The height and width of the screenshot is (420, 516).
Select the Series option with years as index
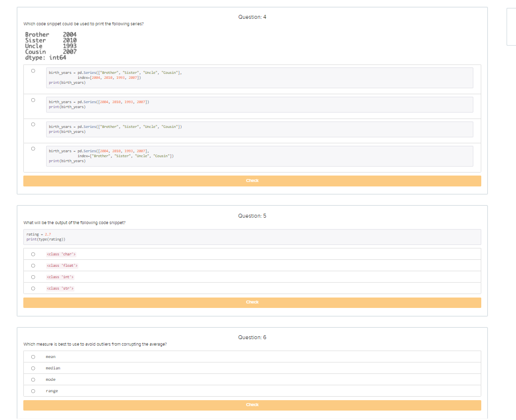pyautogui.click(x=33, y=71)
